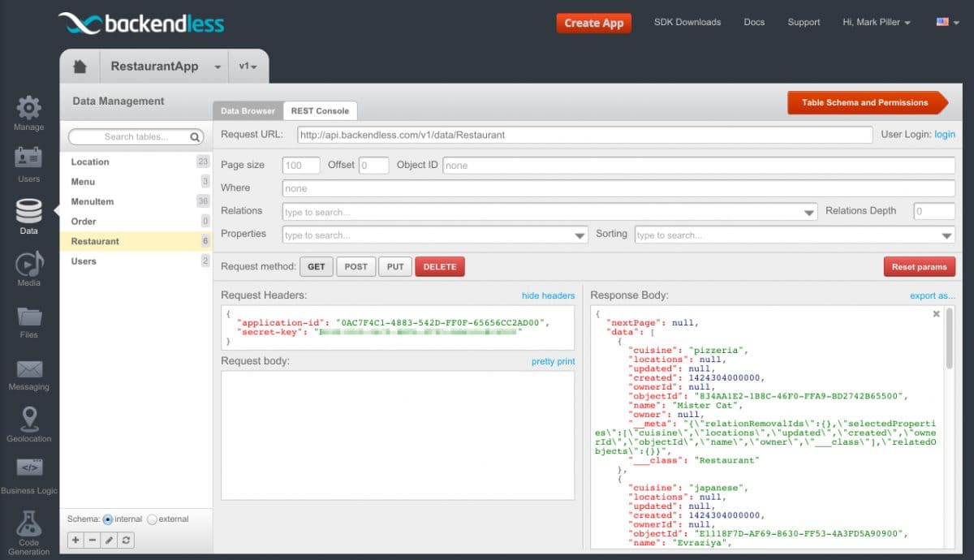Select the MenuItem table

coord(136,201)
